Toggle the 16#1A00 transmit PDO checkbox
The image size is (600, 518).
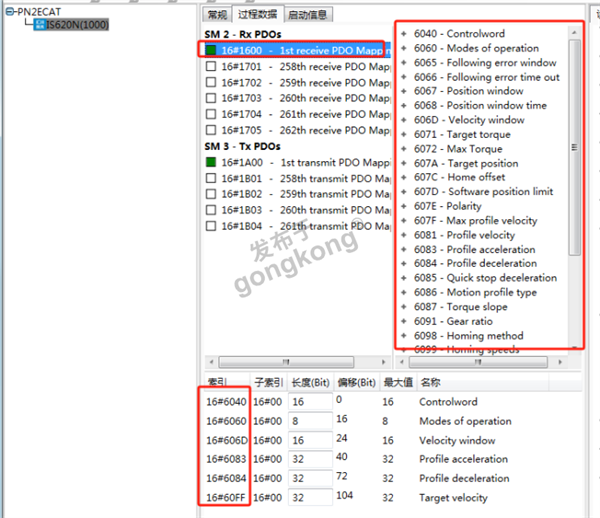[x=211, y=162]
